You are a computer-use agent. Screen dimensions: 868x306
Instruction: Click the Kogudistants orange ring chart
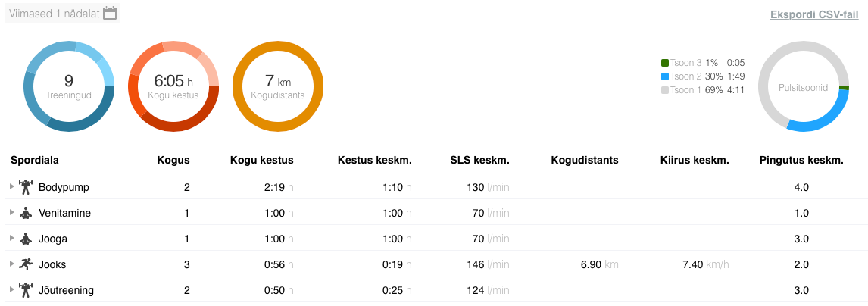pos(278,86)
